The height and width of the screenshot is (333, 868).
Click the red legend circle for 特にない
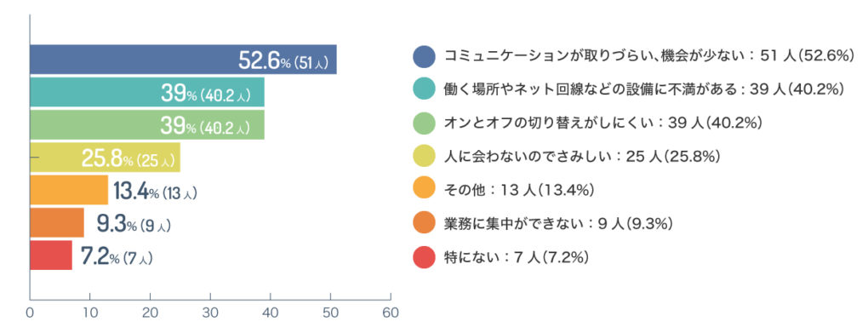point(424,258)
